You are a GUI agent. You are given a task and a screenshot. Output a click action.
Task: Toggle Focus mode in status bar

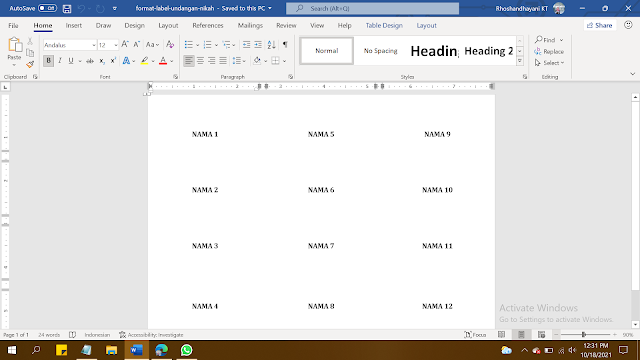coord(475,335)
